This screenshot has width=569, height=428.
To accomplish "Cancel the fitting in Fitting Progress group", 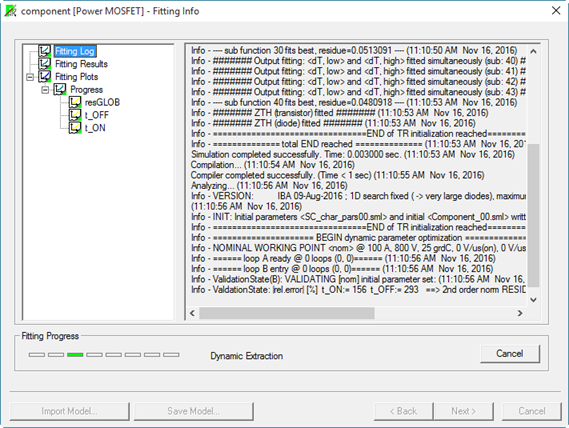I will click(510, 354).
